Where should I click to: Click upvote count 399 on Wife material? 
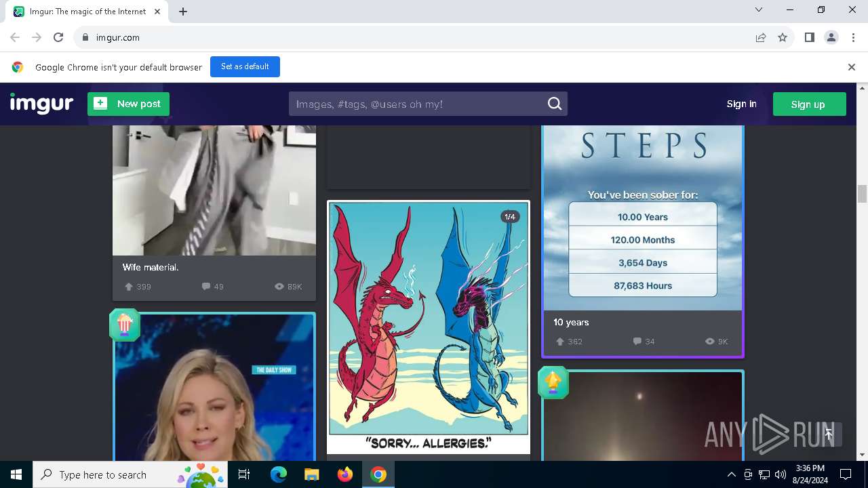click(138, 287)
